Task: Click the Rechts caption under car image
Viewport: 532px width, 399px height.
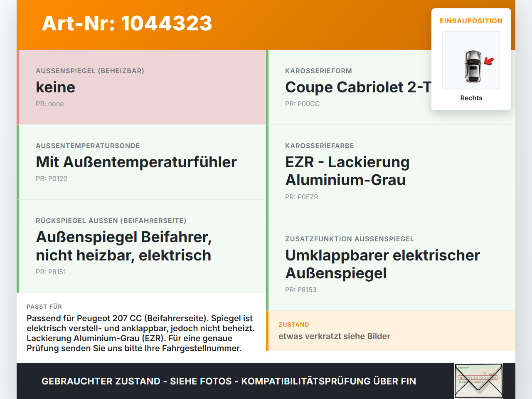Action: [471, 98]
